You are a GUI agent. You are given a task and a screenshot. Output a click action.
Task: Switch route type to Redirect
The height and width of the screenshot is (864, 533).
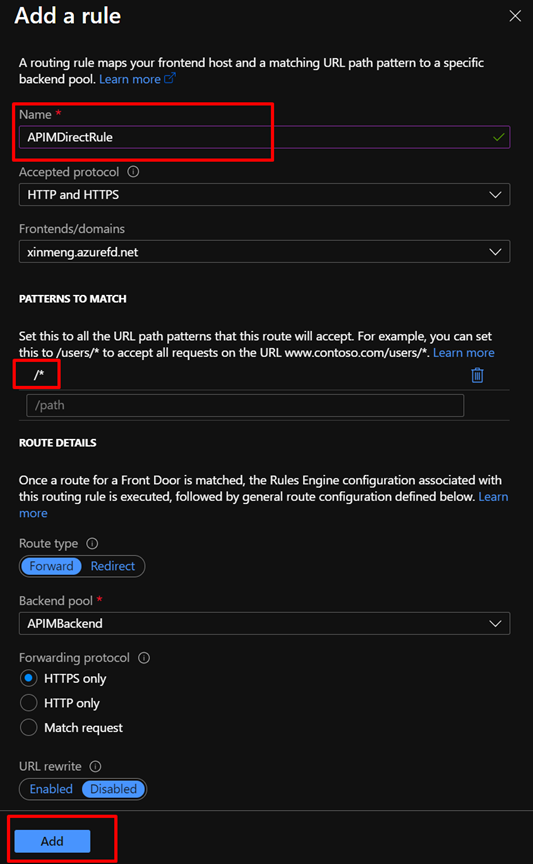[x=112, y=566]
